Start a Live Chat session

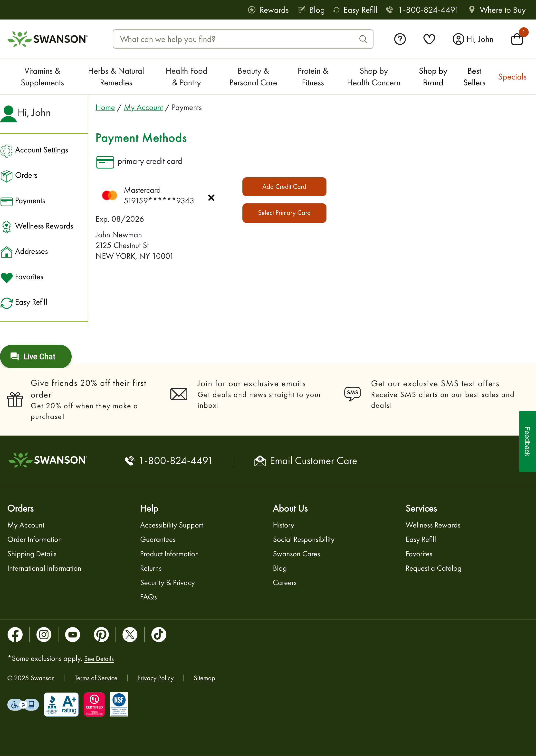[x=36, y=356]
